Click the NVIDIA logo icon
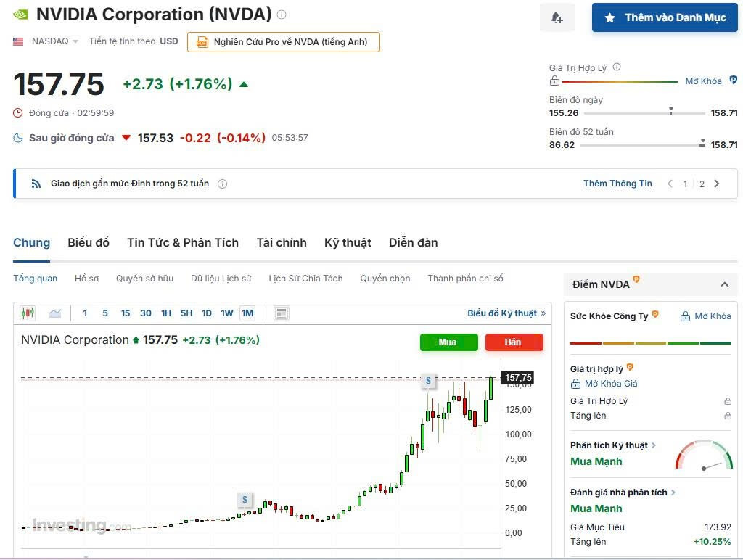Screen dimensions: 743x560 (x=20, y=15)
